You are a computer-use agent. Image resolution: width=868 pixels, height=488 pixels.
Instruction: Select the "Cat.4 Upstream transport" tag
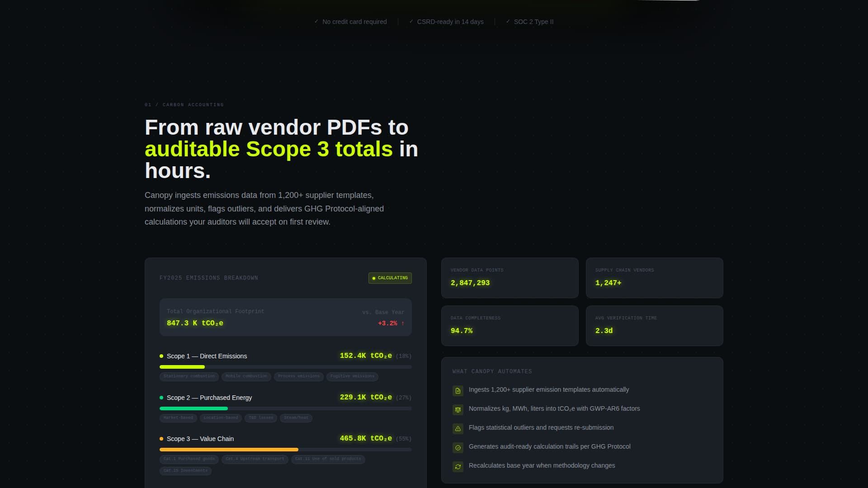[255, 459]
